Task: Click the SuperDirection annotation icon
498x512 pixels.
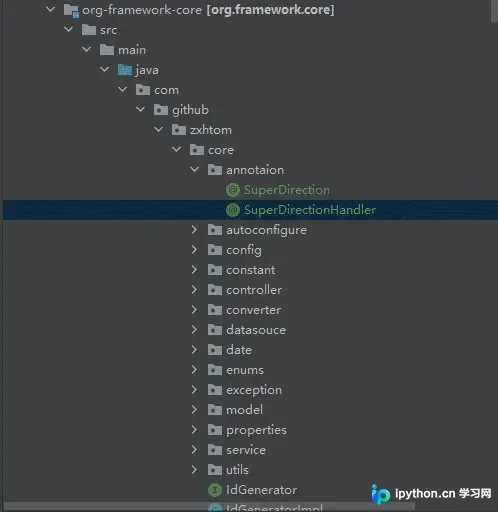Action: point(233,190)
